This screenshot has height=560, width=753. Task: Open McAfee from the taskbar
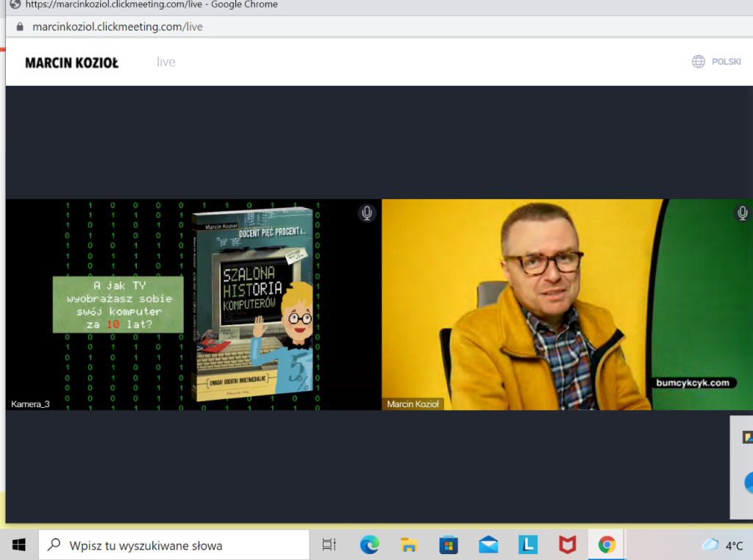(x=567, y=545)
